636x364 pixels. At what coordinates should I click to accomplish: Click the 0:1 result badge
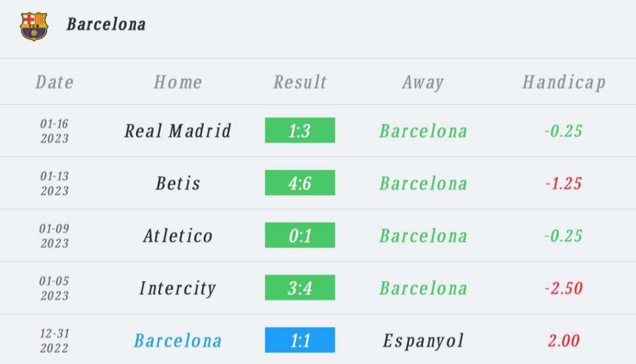300,236
